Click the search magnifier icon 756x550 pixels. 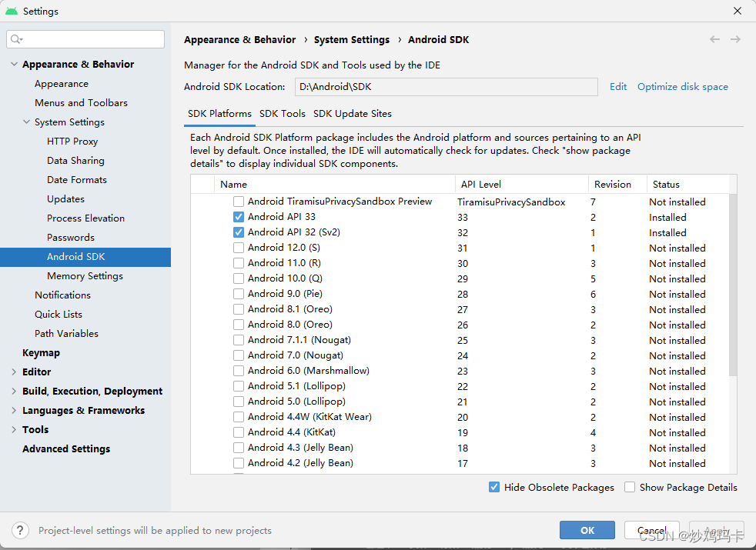coord(17,39)
